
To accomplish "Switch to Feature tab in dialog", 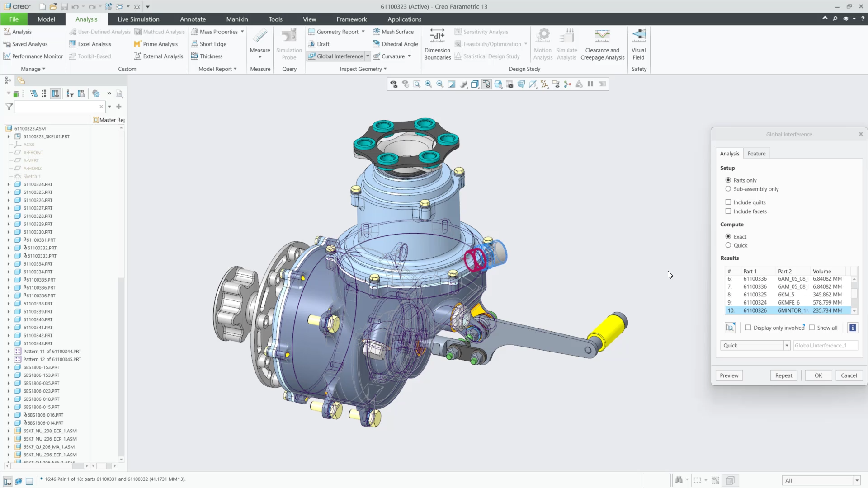I will 756,154.
